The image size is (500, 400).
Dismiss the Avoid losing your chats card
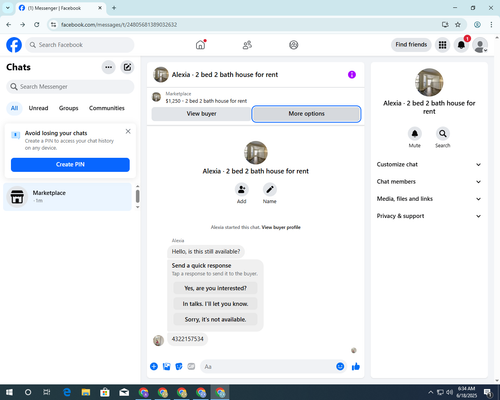[x=128, y=131]
